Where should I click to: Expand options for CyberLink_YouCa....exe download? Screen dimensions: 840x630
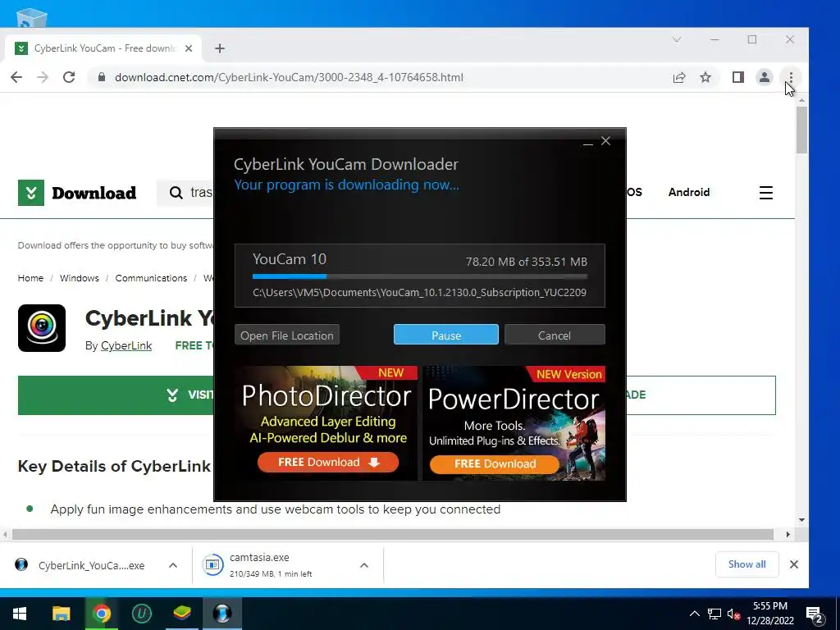coord(173,565)
